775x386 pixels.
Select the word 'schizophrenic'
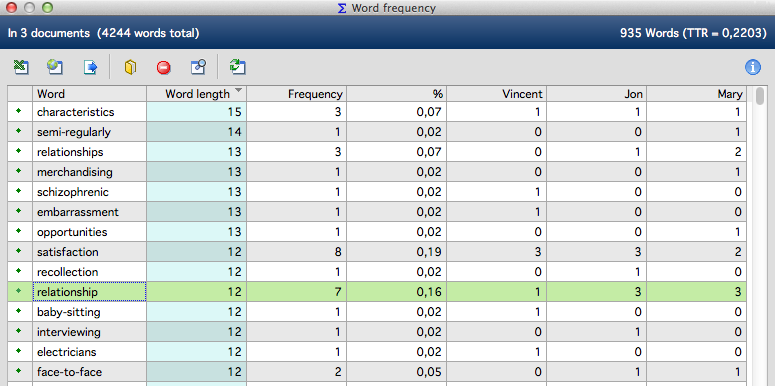(73, 192)
